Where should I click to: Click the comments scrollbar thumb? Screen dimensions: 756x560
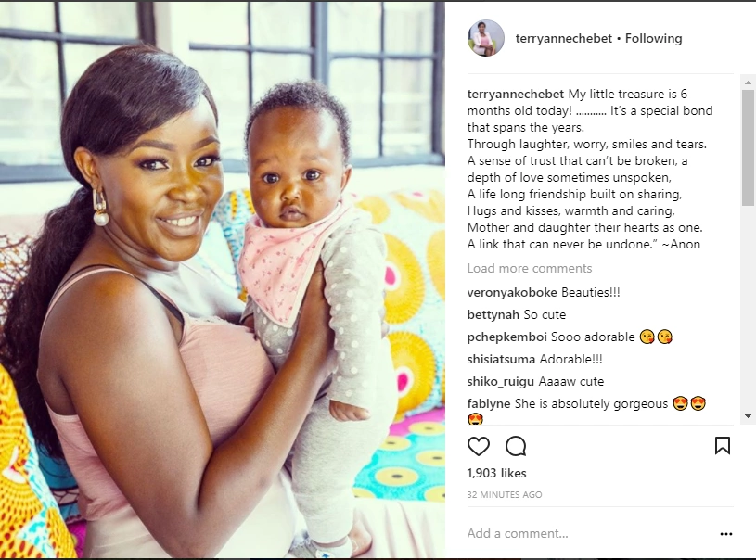tap(748, 147)
